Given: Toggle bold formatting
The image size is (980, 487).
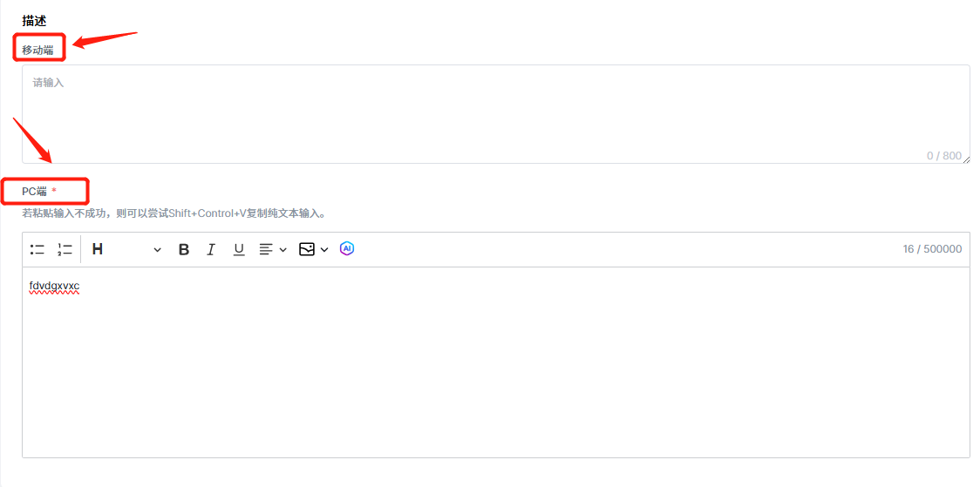Looking at the screenshot, I should click(x=184, y=249).
